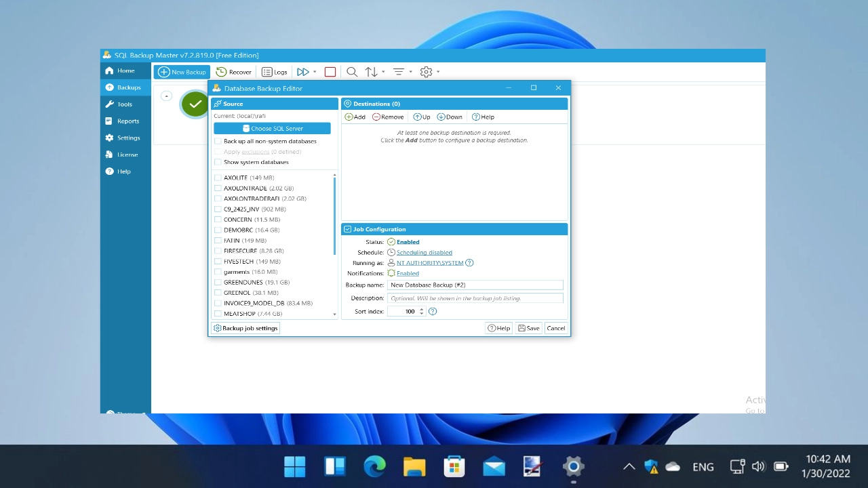Open Reports in the sidebar

click(x=125, y=121)
